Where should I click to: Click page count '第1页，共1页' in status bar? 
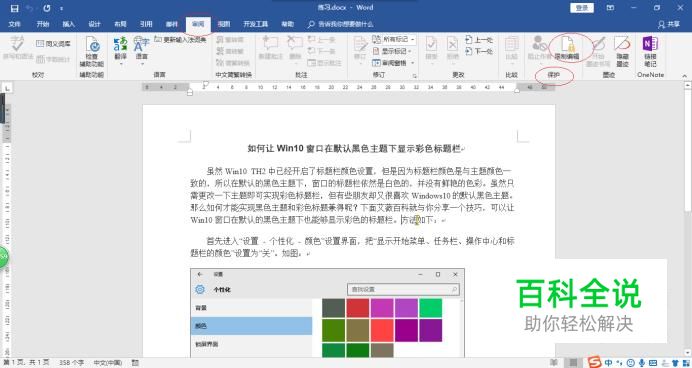click(x=27, y=363)
